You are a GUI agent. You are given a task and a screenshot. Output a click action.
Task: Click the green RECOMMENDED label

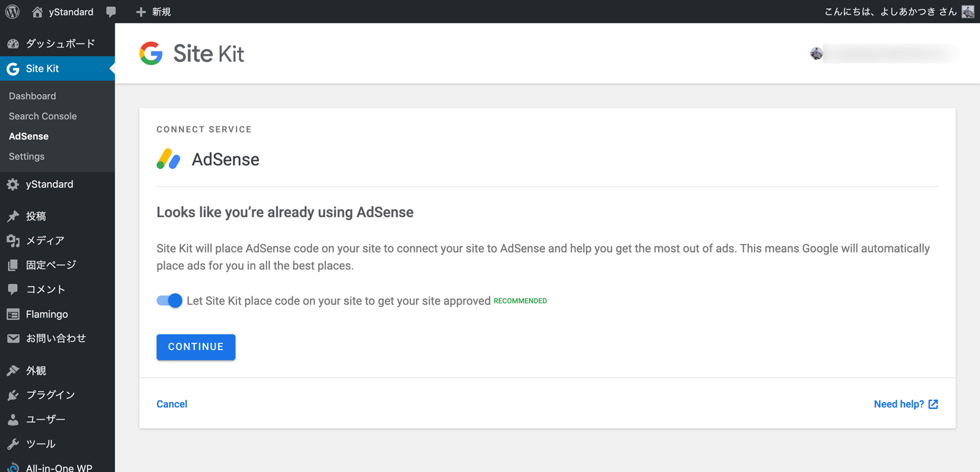[520, 301]
